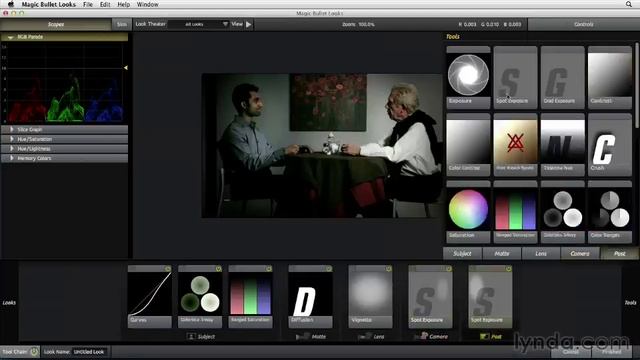This screenshot has height=360, width=640.
Task: Open the Window menu
Action: pos(147,4)
